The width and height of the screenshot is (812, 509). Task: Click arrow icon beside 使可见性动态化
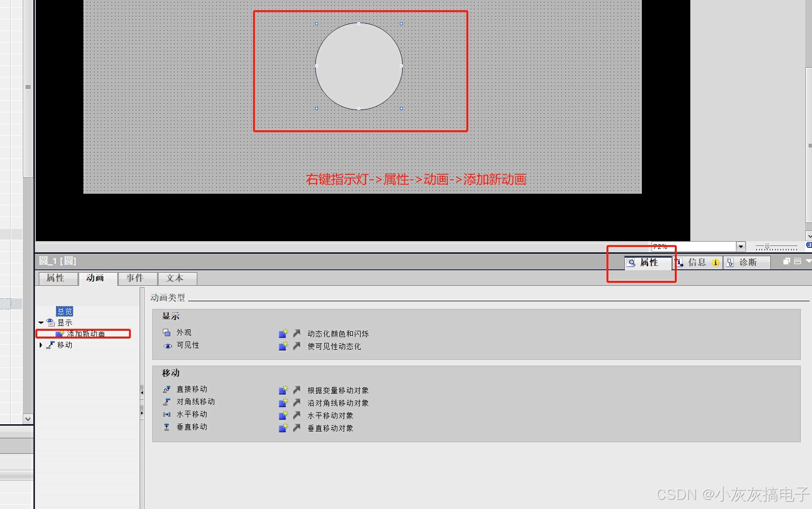[297, 346]
